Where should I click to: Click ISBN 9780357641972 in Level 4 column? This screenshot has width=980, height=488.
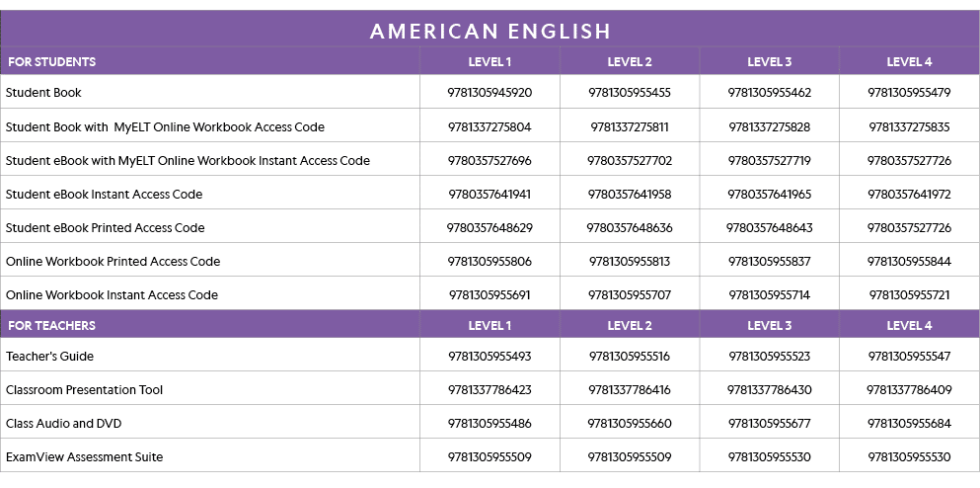(x=909, y=195)
